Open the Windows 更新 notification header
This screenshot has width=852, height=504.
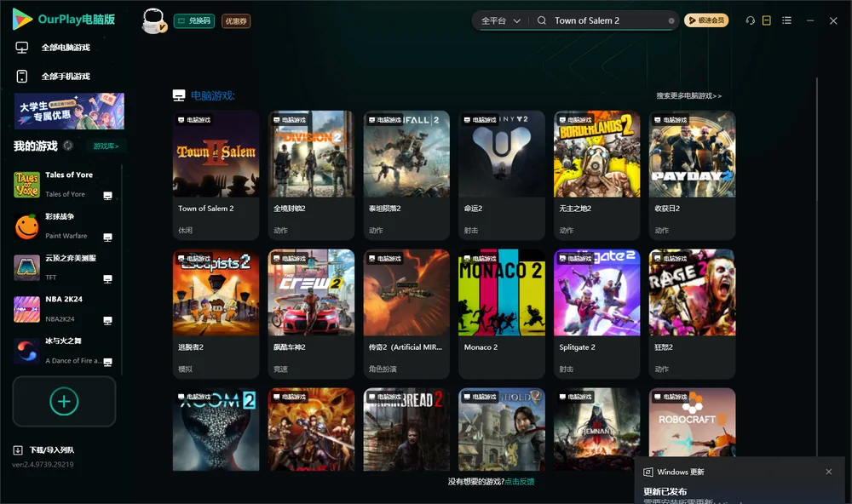coord(680,472)
